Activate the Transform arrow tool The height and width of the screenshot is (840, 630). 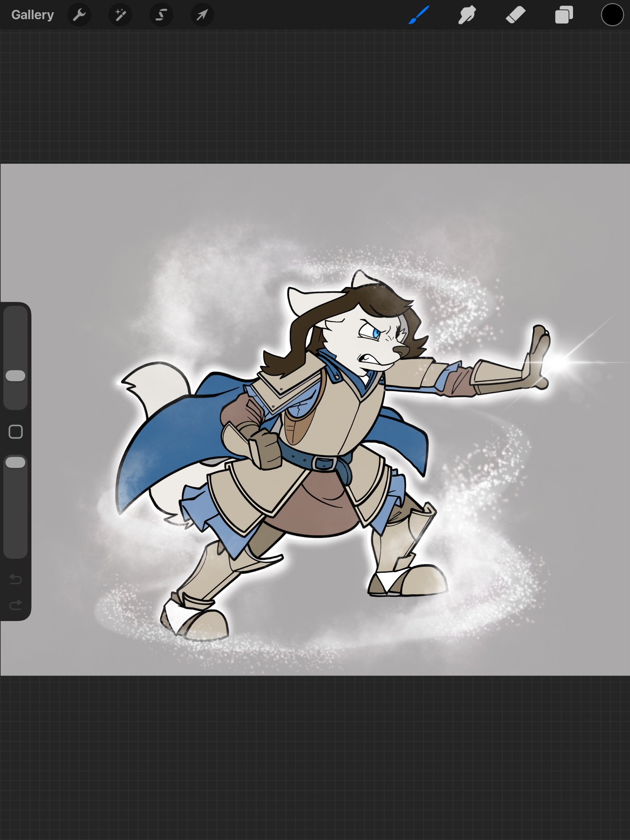coord(202,15)
